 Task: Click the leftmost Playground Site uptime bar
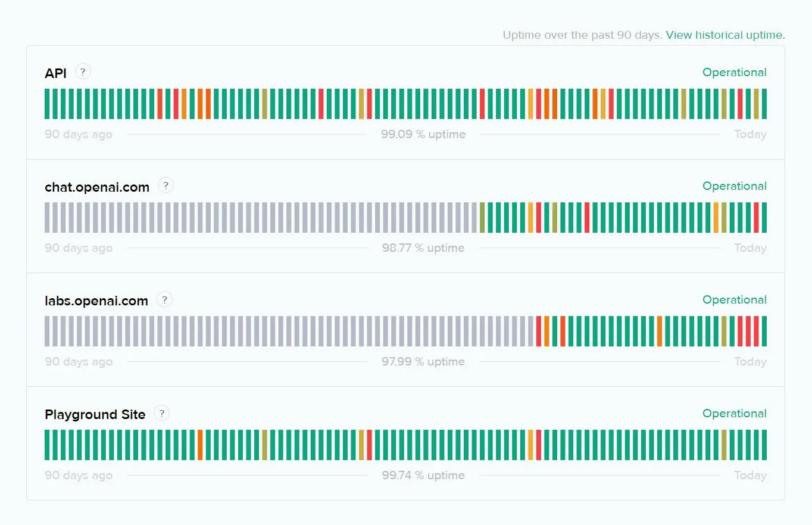(48, 445)
